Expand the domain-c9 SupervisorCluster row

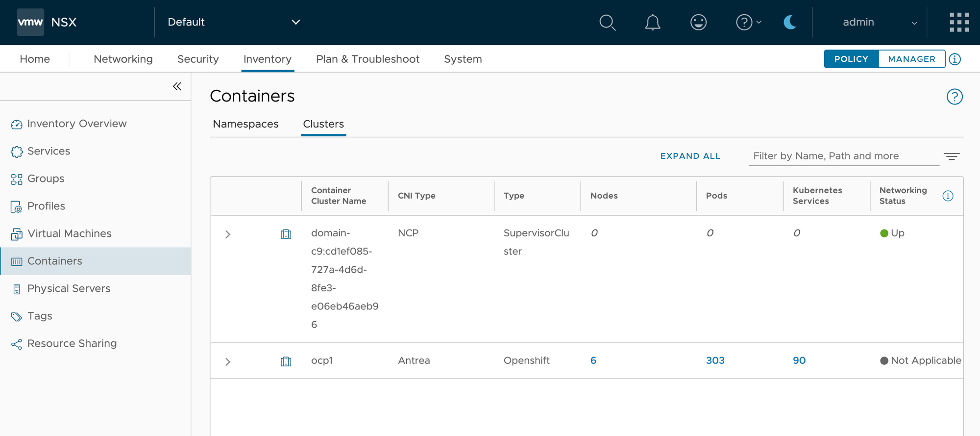click(x=228, y=234)
